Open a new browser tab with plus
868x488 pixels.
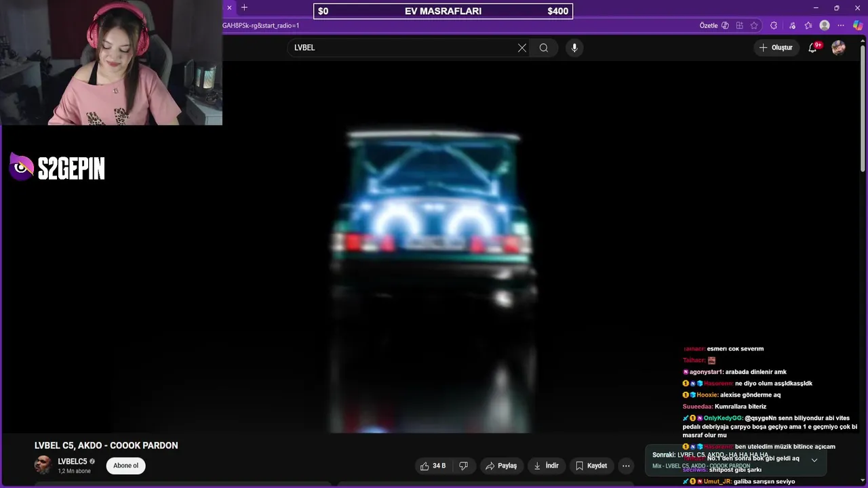click(x=244, y=7)
